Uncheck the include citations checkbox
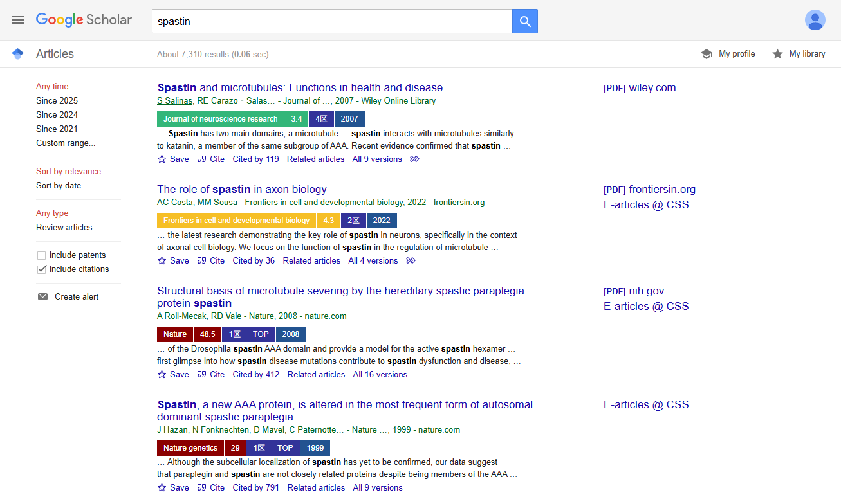Viewport: 841px width, 504px height. (42, 269)
